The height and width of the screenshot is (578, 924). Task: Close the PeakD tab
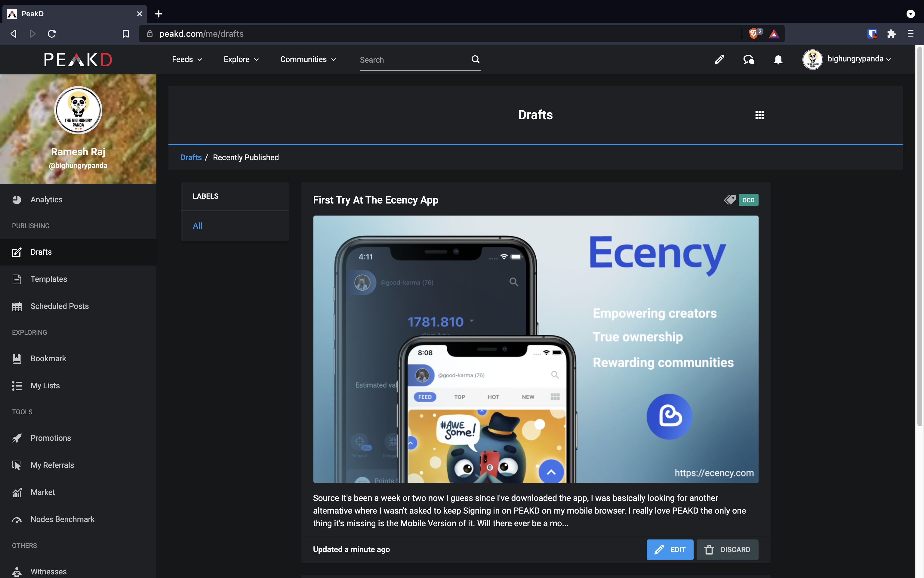(x=139, y=14)
